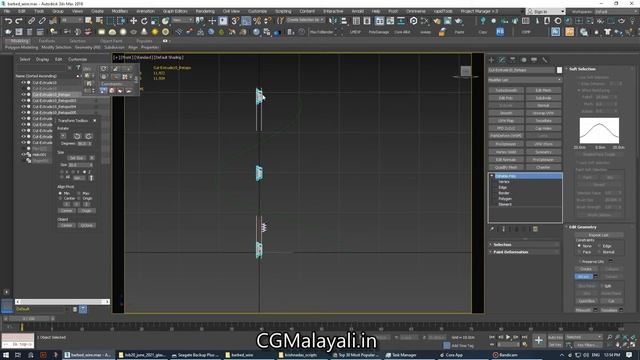640x360 pixels.
Task: Open the Modify command panel tab
Action: coord(502,60)
